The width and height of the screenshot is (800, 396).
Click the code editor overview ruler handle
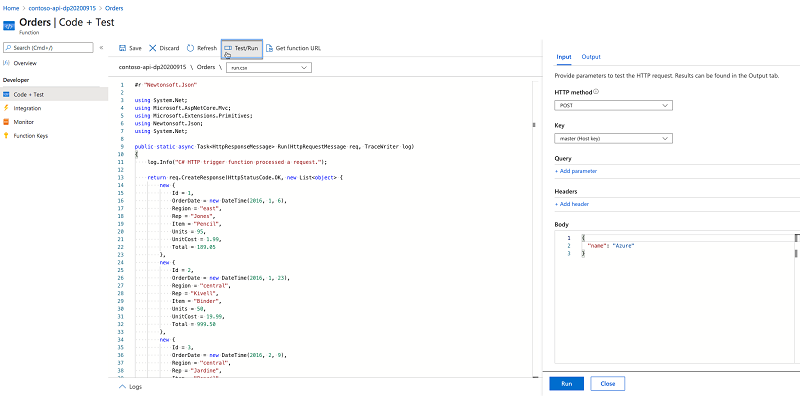click(x=534, y=125)
